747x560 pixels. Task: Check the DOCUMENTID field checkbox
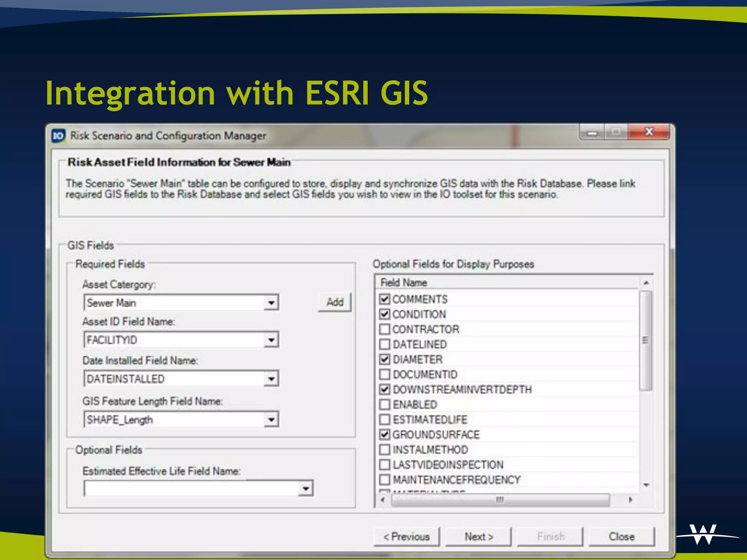pyautogui.click(x=384, y=374)
